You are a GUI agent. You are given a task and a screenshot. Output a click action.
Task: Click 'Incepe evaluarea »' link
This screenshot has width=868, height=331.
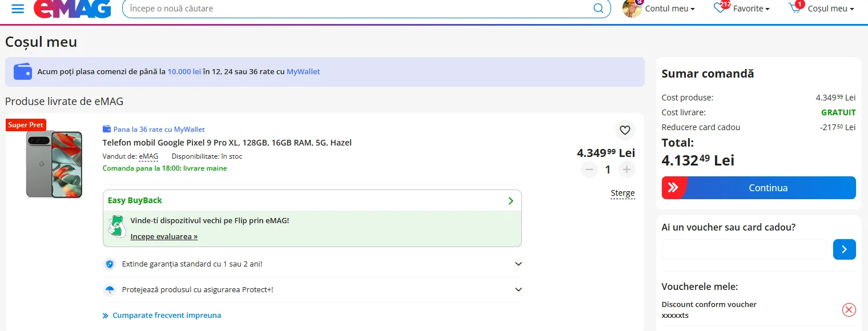(x=164, y=236)
